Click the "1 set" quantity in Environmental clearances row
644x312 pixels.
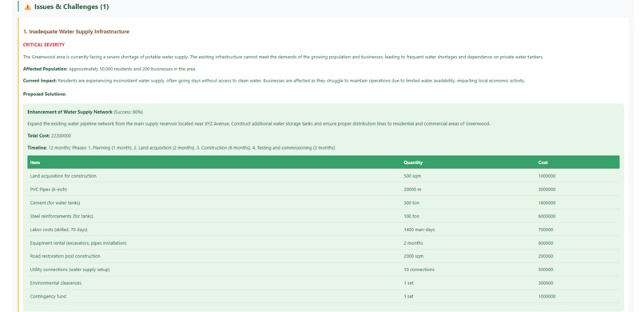[x=408, y=283]
